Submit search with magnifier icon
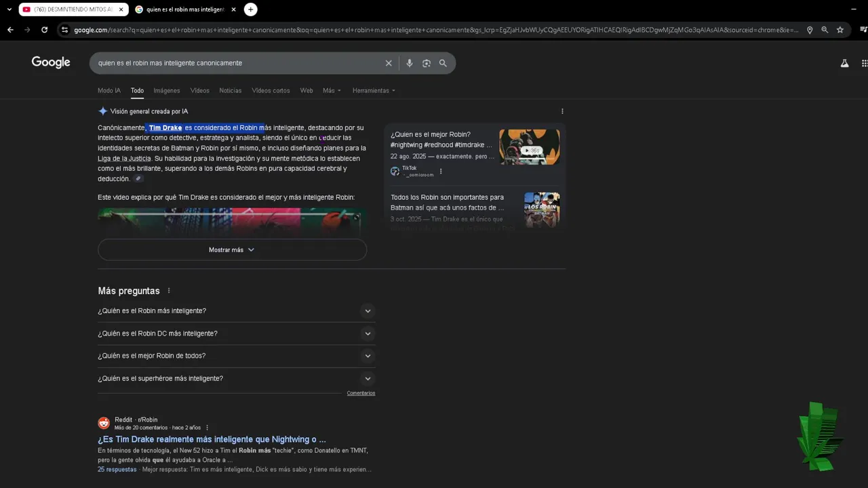 tap(443, 63)
